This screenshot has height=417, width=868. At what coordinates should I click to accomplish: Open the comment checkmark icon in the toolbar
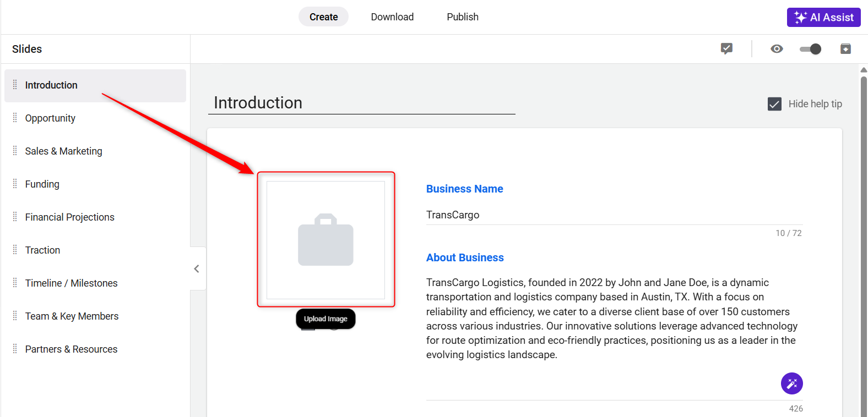[726, 49]
